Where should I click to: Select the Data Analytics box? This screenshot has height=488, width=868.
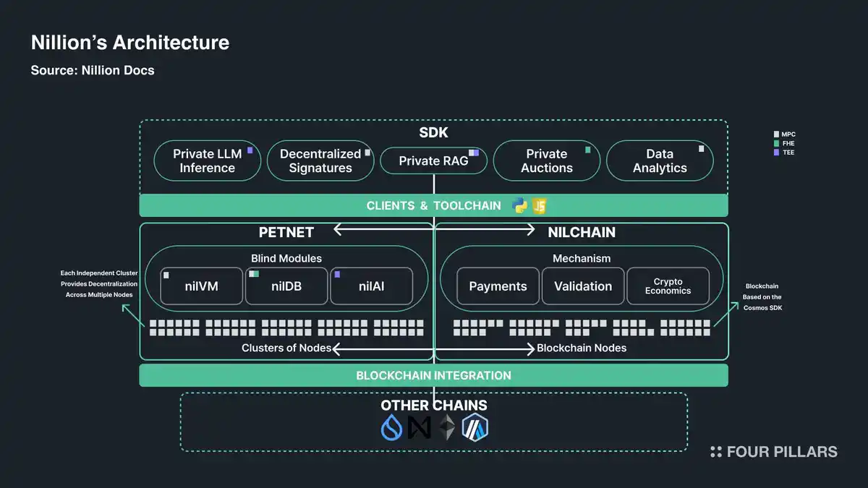659,160
